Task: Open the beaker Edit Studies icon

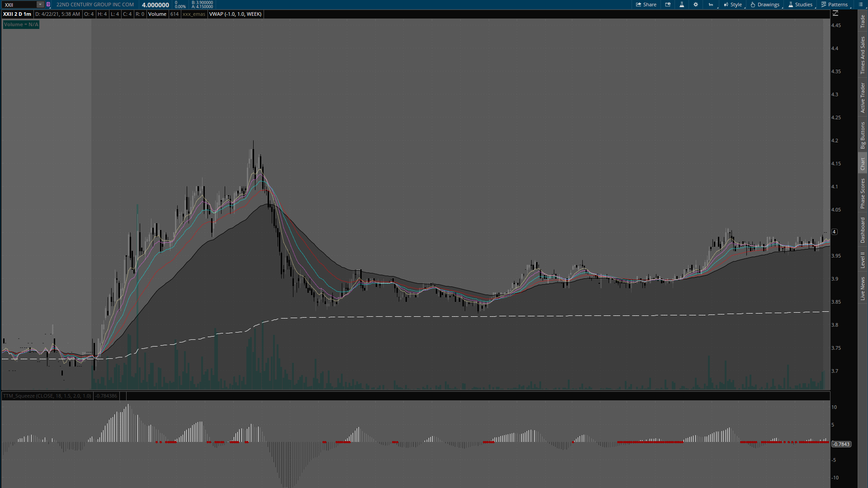Action: [682, 5]
